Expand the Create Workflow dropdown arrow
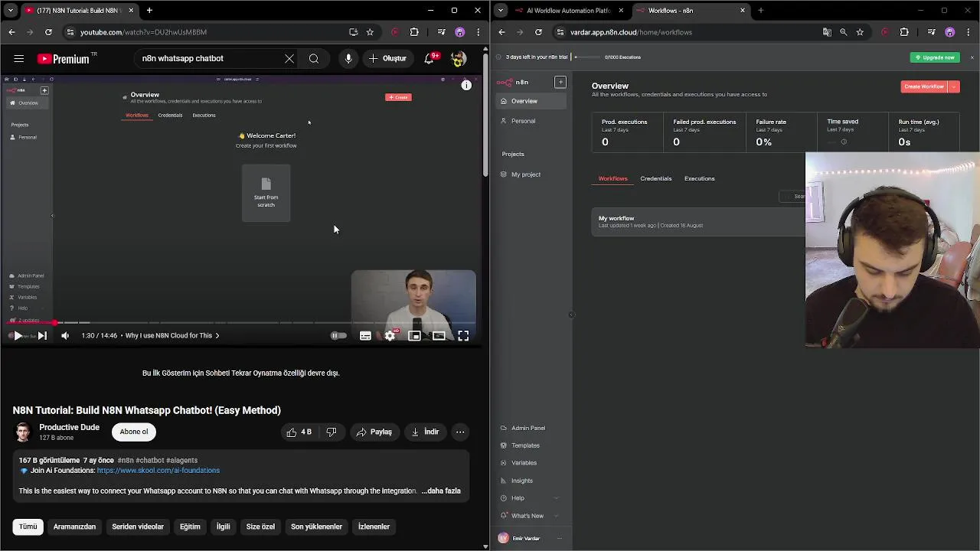 click(x=954, y=86)
